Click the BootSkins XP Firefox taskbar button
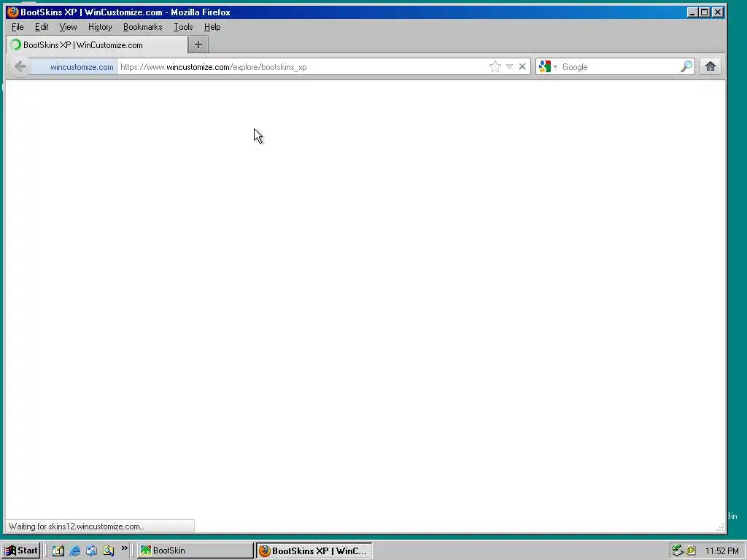 [x=314, y=551]
